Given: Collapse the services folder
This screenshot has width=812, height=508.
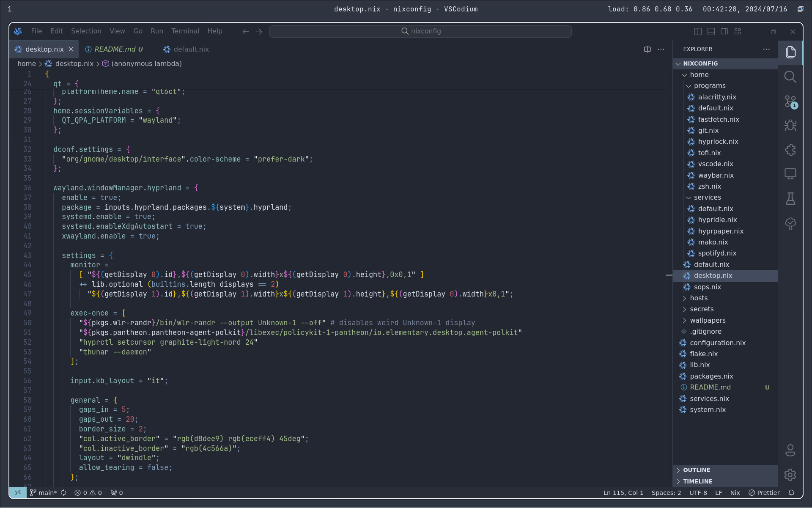Looking at the screenshot, I should coord(707,197).
